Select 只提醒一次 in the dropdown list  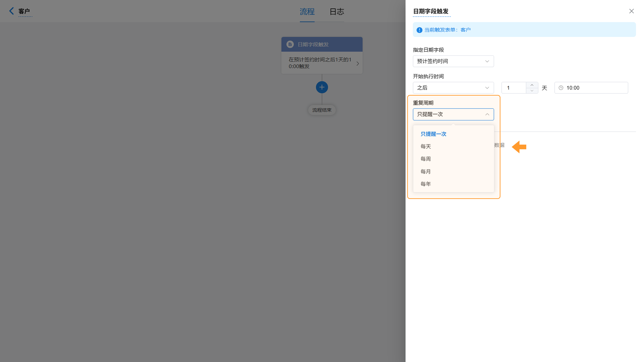point(453,134)
